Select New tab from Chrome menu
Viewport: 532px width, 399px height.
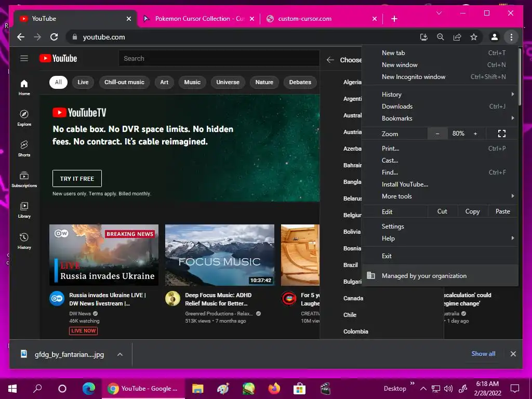click(440, 53)
